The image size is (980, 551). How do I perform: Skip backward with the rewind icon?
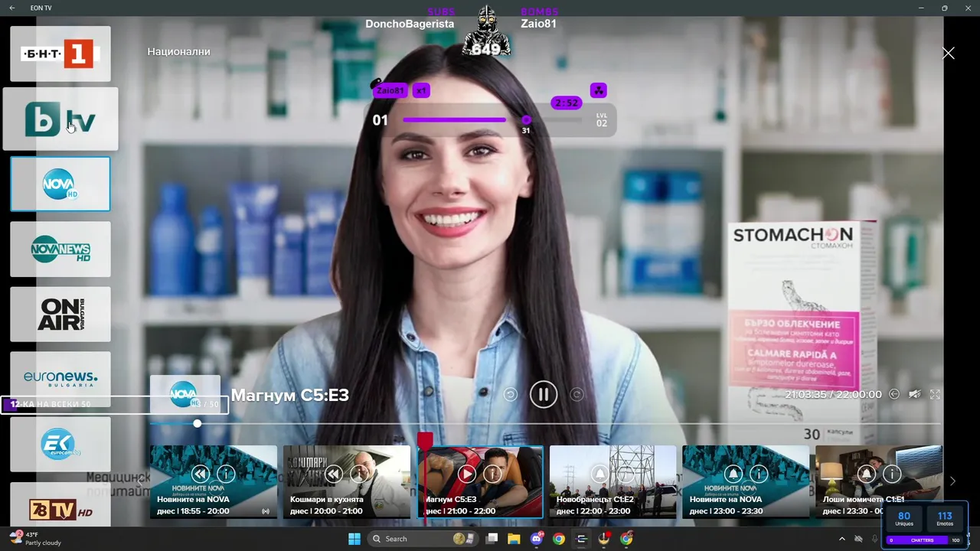pos(511,394)
